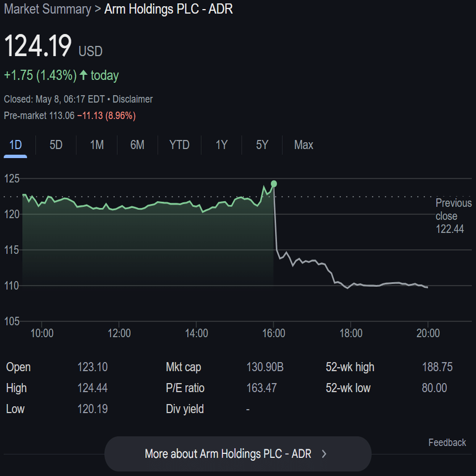Click the green data point on the chart
476x476 pixels.
coord(274,184)
